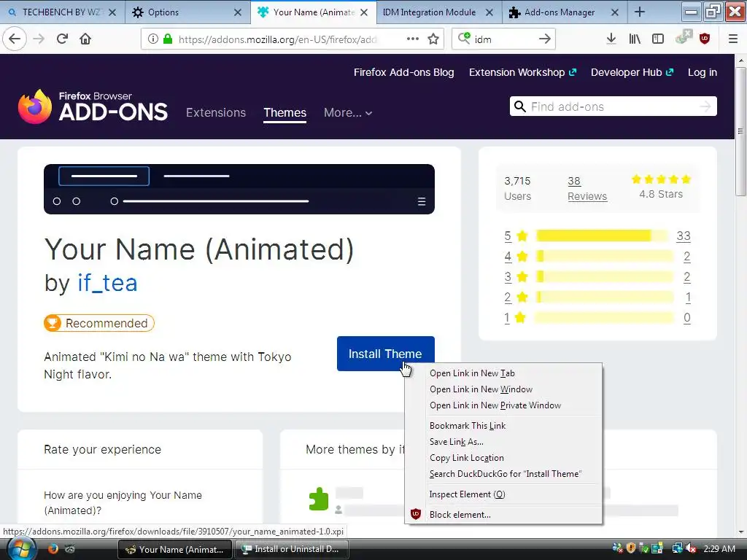Click the green padlock security icon
This screenshot has height=560, width=747.
tap(167, 39)
